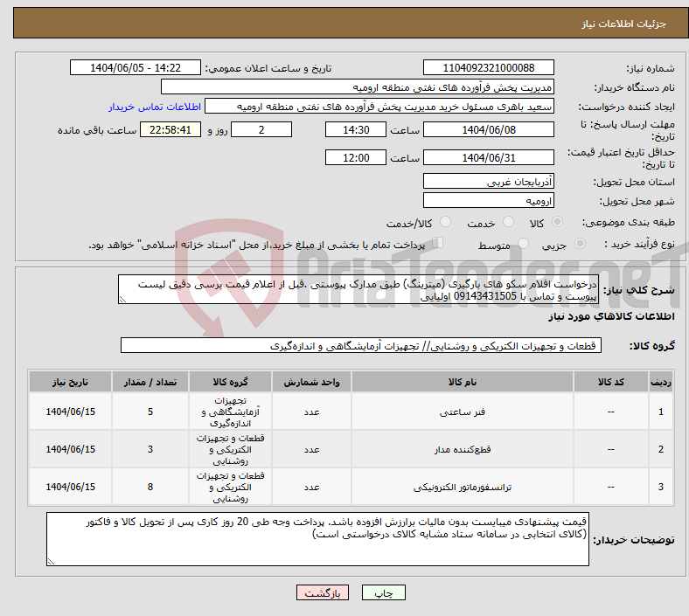Open the اطلاعات تماس خریدار link

pos(155,107)
